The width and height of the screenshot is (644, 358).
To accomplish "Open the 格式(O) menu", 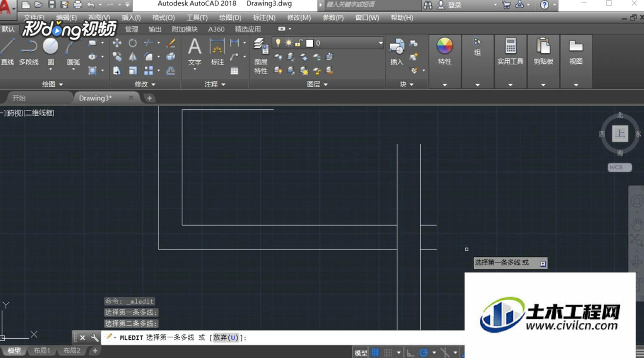I will click(x=164, y=18).
